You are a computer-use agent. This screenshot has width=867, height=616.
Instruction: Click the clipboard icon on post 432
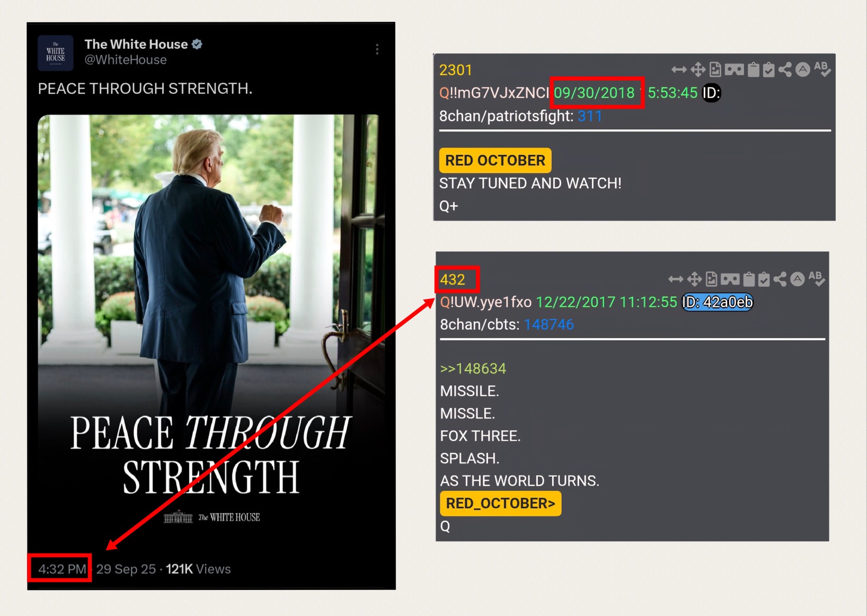coord(749,279)
